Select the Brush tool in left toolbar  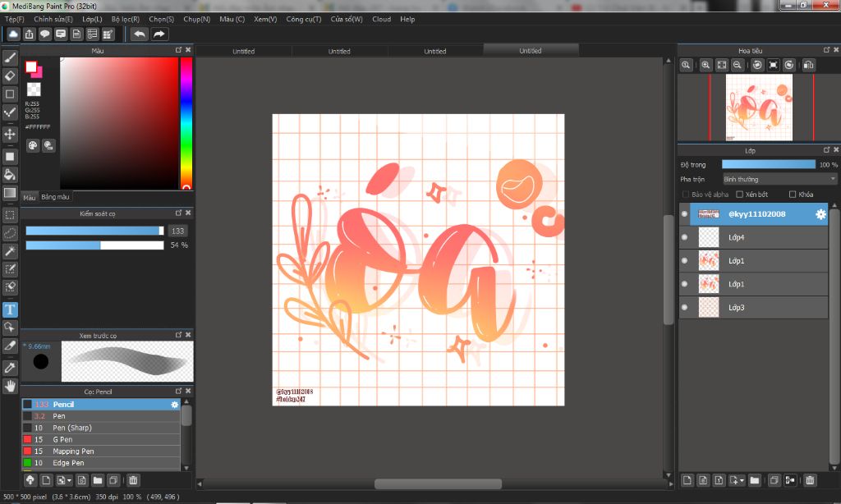click(10, 57)
